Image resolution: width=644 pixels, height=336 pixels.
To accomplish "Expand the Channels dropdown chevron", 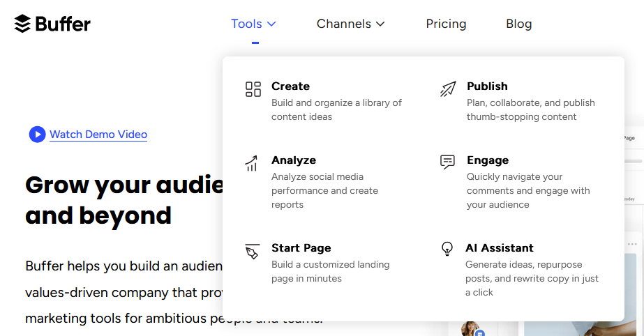I will [x=380, y=24].
